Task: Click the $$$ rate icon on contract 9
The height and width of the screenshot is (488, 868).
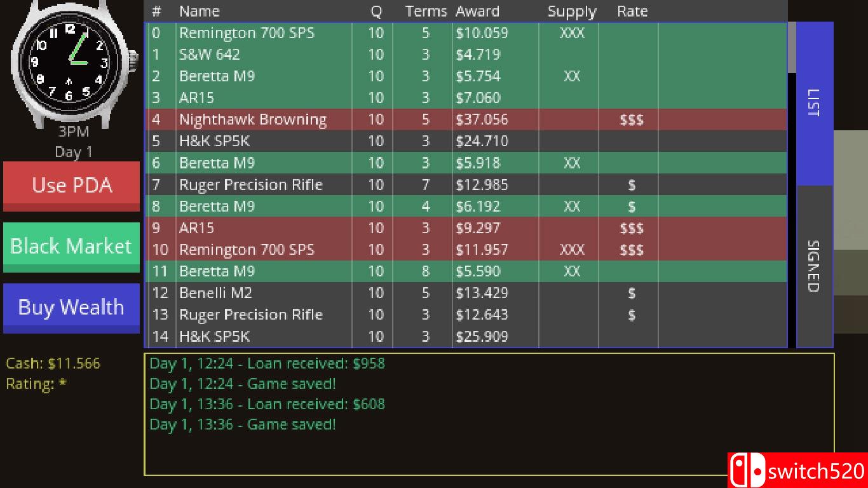Action: pyautogui.click(x=632, y=228)
